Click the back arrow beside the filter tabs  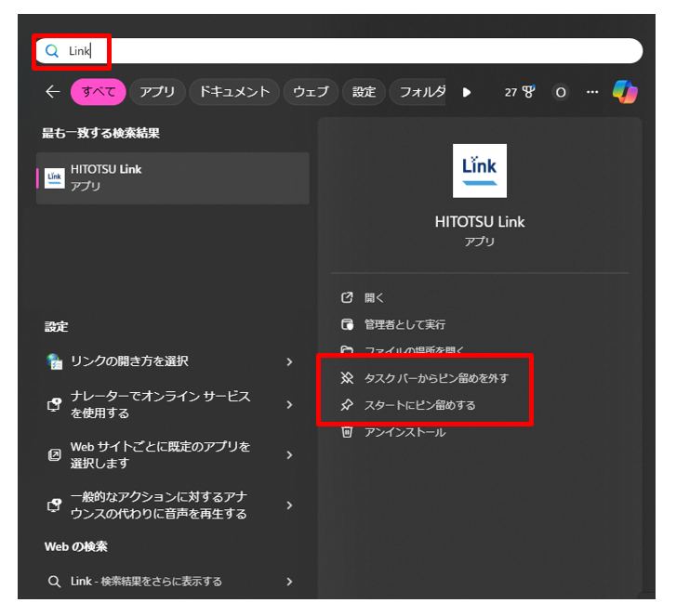pos(53,92)
